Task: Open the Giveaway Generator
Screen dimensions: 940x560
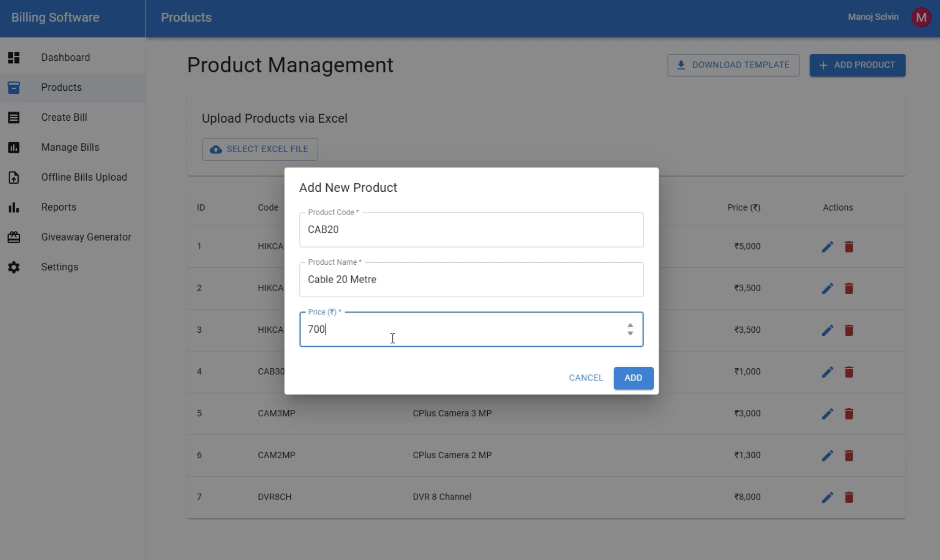Action: point(86,237)
